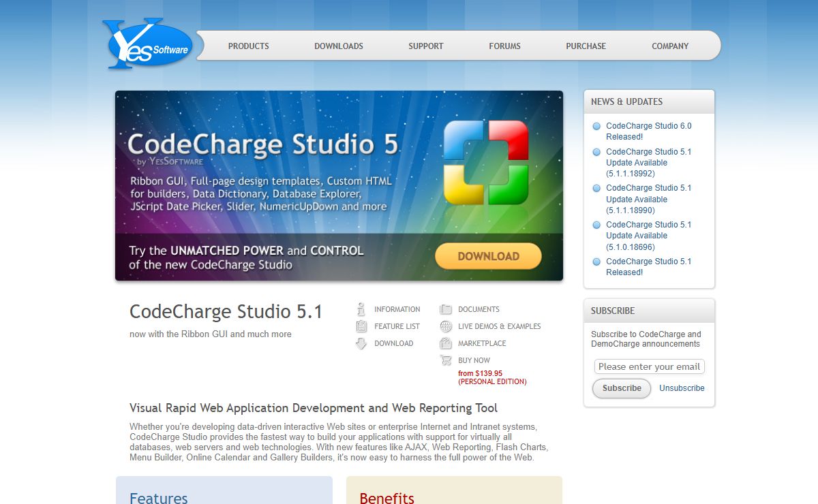The height and width of the screenshot is (504, 818).
Task: Click the Marketplace link
Action: pos(482,343)
